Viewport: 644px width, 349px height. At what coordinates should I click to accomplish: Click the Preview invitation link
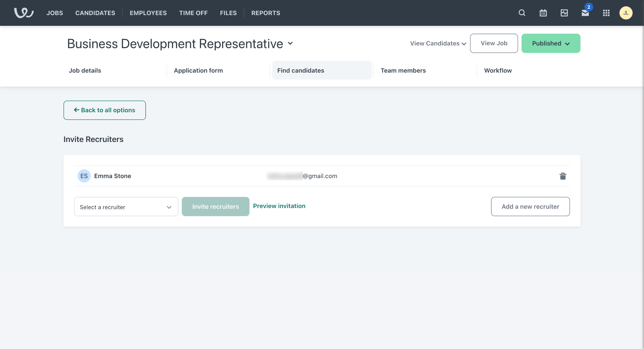[x=279, y=206]
